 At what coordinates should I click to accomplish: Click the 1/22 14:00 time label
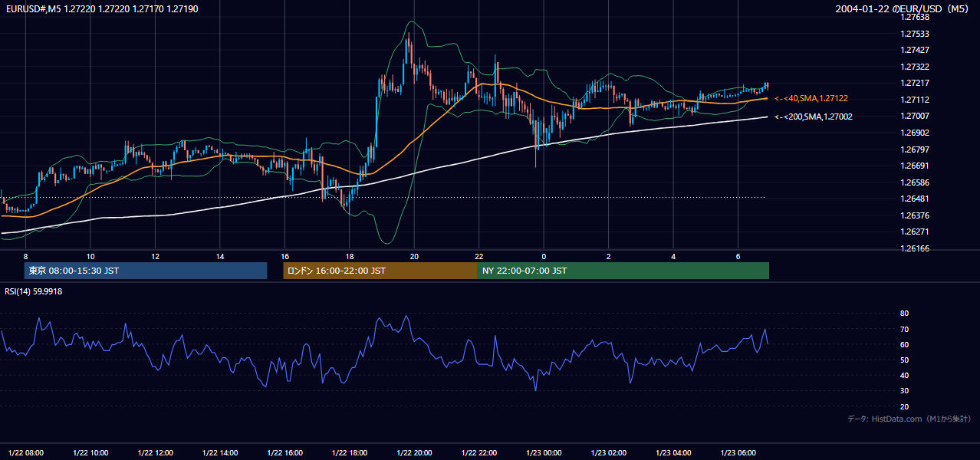(220, 452)
